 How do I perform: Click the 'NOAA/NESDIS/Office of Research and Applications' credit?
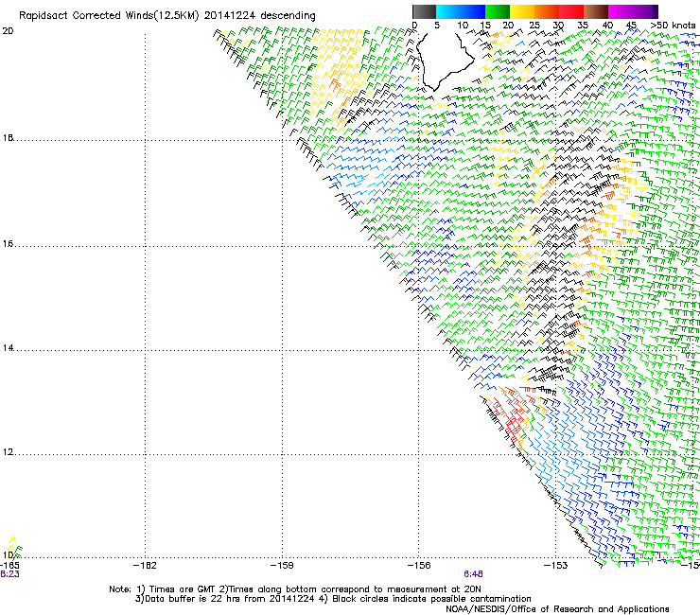[x=557, y=609]
